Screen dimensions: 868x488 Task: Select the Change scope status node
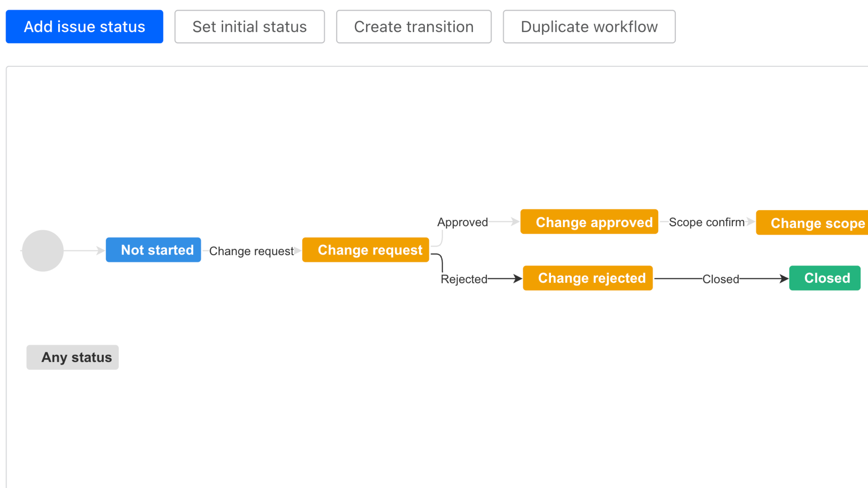[812, 223]
